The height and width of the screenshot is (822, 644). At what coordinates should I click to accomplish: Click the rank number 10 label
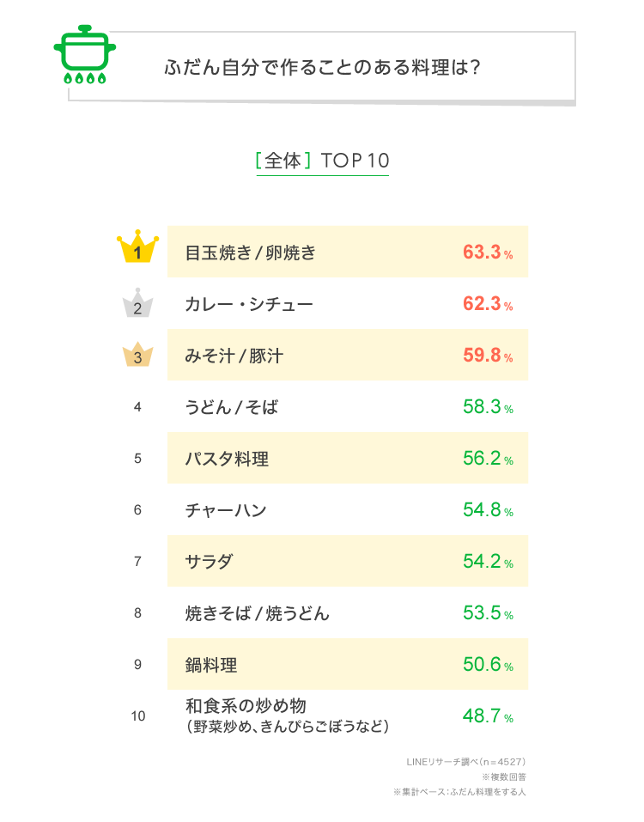coord(137,715)
